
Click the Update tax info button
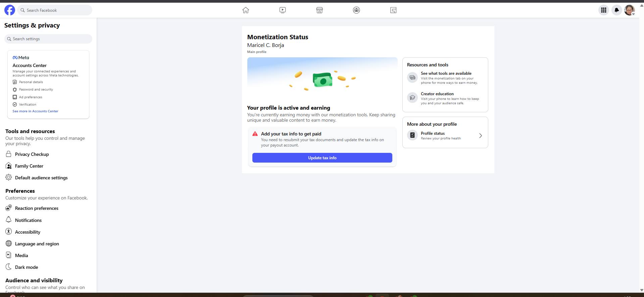322,158
